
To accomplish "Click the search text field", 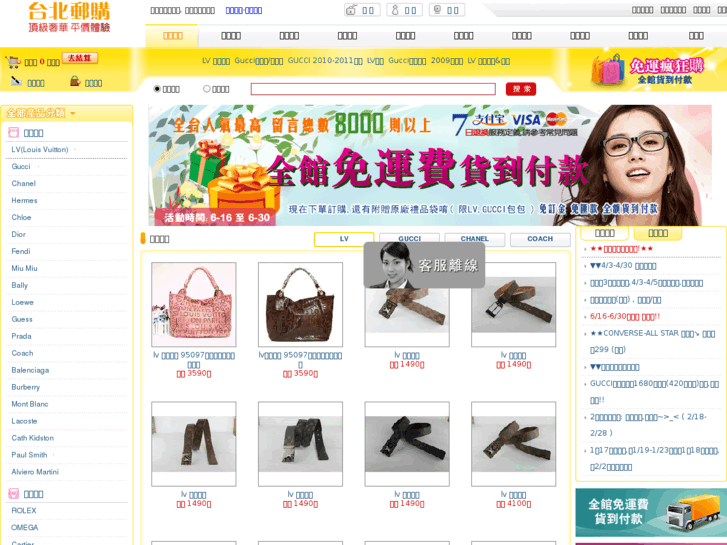I will coord(373,89).
